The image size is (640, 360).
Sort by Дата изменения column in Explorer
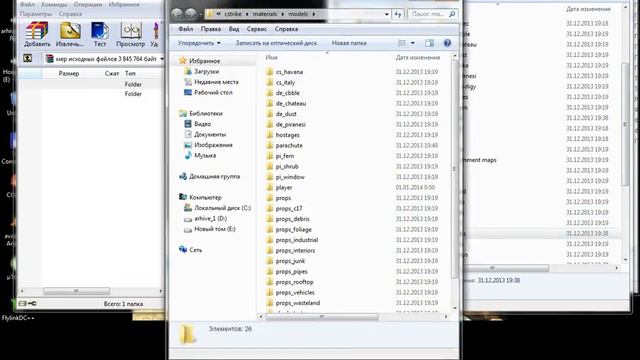pos(418,58)
